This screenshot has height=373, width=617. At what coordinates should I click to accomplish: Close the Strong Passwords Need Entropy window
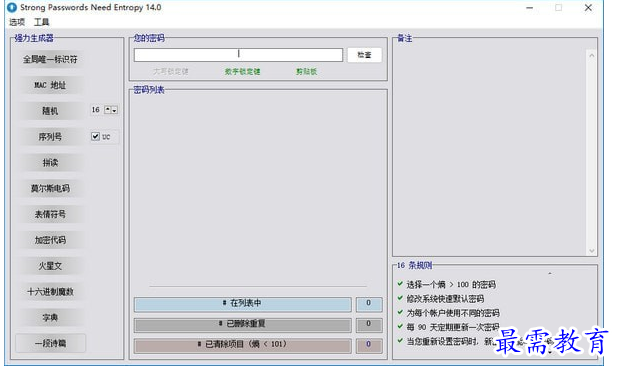click(x=588, y=7)
